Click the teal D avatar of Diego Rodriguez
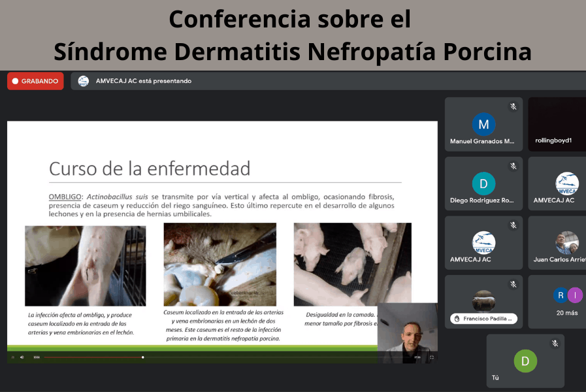Image resolution: width=586 pixels, height=392 pixels. 483,184
